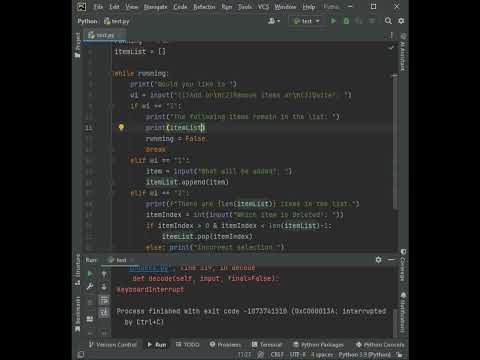Open the Code menu
Viewport: 480px width, 360px height.
click(180, 7)
